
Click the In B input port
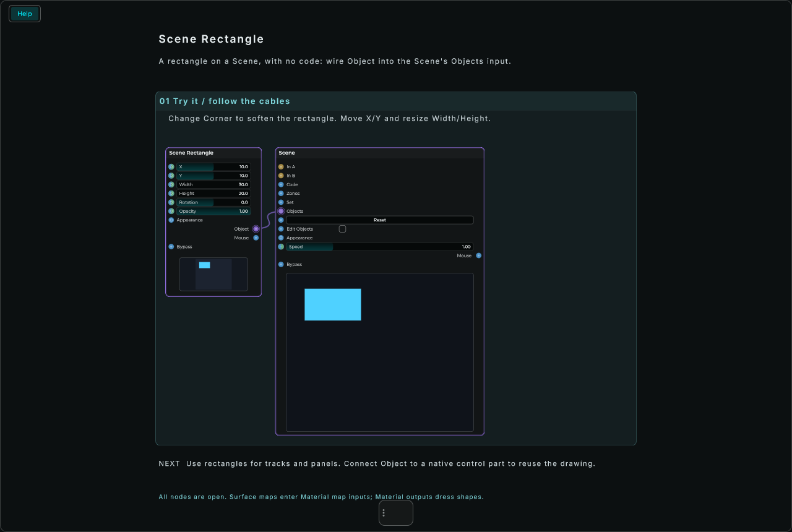[281, 176]
